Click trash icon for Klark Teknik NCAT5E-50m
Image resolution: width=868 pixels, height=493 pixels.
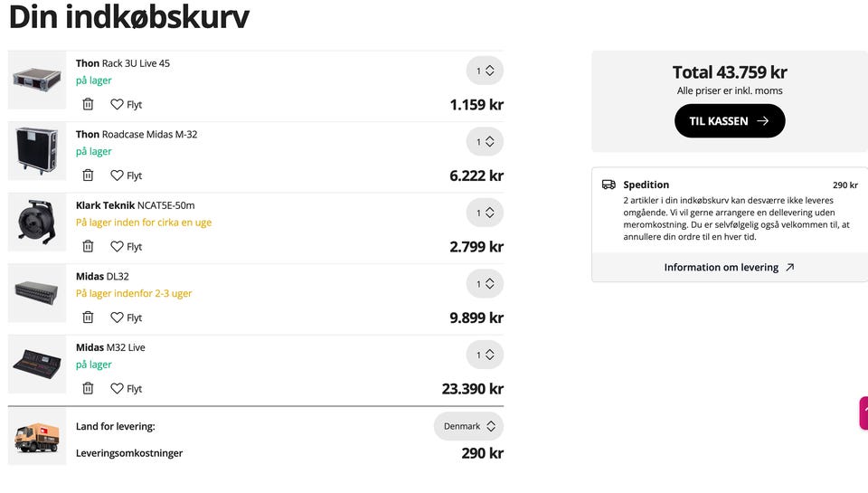pos(88,246)
